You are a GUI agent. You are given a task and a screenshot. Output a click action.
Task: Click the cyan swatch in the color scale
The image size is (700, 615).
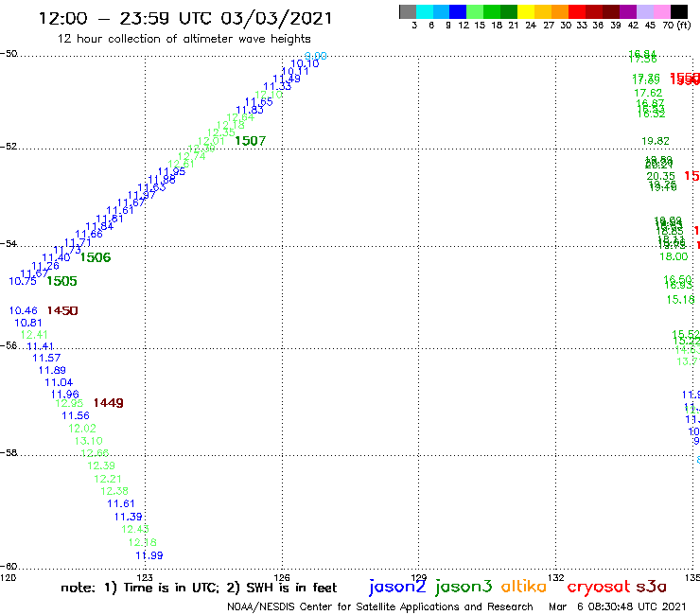[x=425, y=11]
